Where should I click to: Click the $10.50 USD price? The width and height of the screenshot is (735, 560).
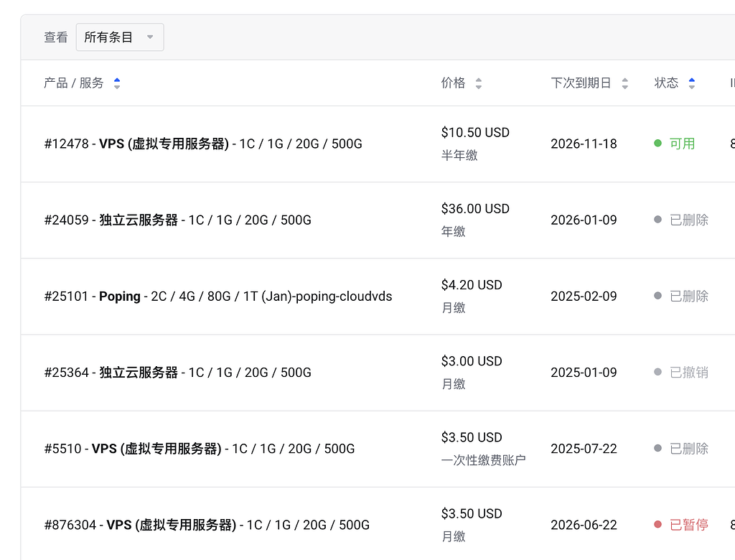click(x=475, y=132)
